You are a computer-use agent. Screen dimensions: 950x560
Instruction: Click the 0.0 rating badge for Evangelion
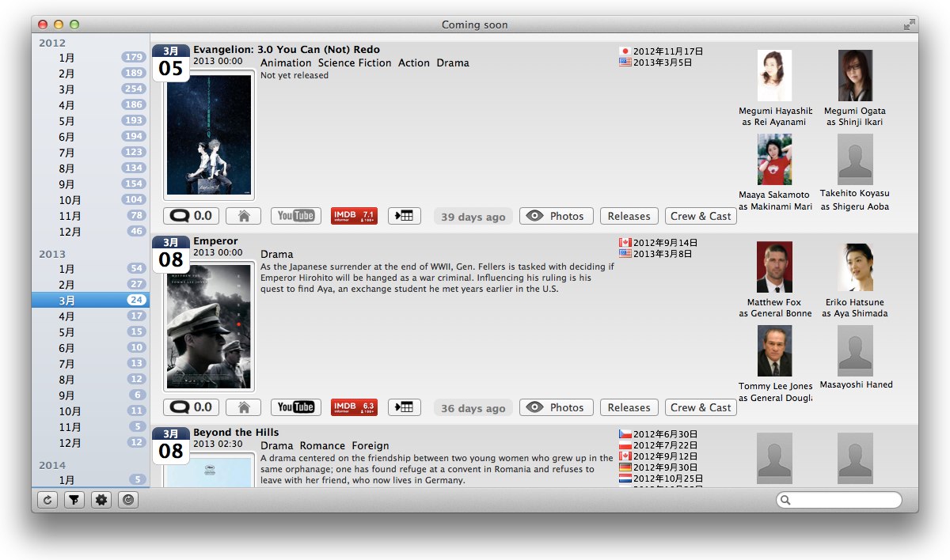tap(191, 216)
